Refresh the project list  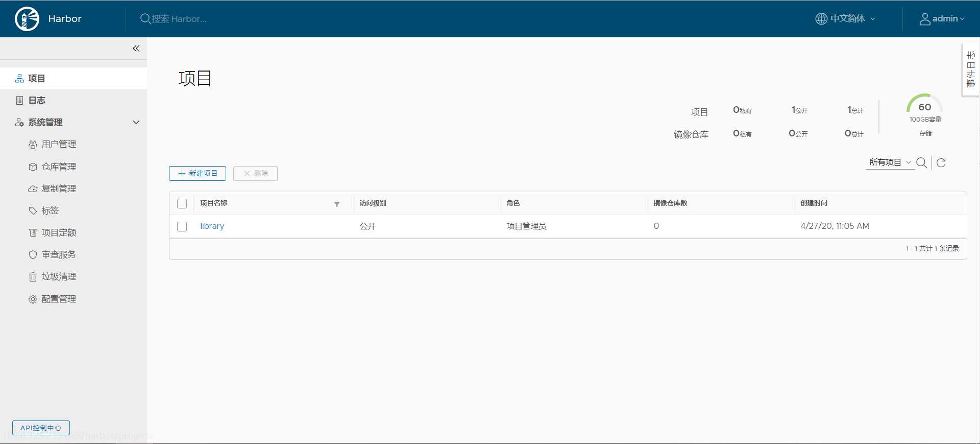[941, 162]
